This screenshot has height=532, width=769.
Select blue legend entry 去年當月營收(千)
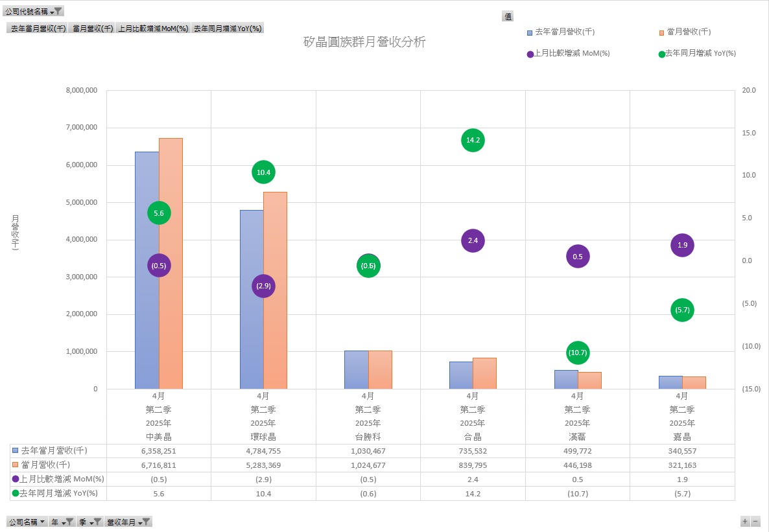tap(561, 32)
